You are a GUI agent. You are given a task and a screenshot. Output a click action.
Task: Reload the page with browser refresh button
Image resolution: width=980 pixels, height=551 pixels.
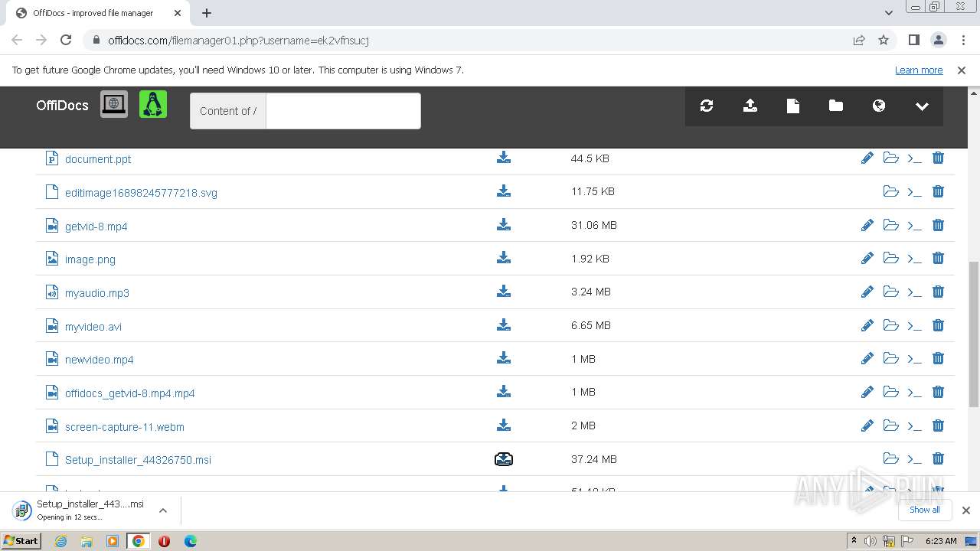[66, 40]
